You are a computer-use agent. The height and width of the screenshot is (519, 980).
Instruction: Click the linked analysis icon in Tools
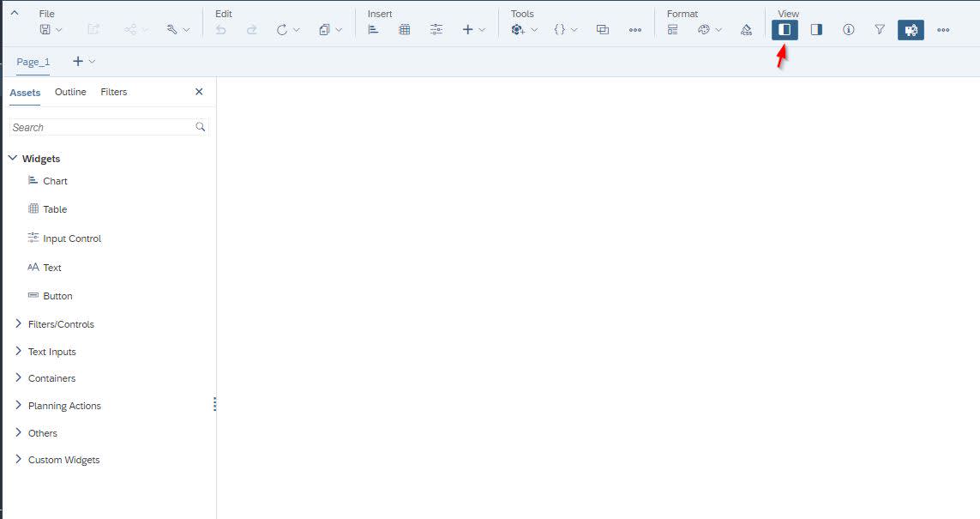603,29
